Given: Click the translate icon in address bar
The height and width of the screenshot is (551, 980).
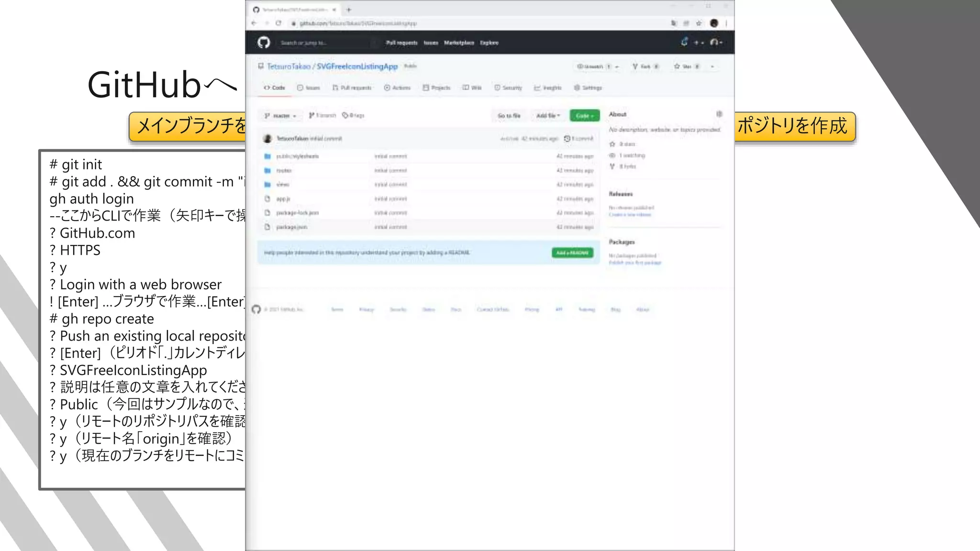Looking at the screenshot, I should (x=674, y=23).
